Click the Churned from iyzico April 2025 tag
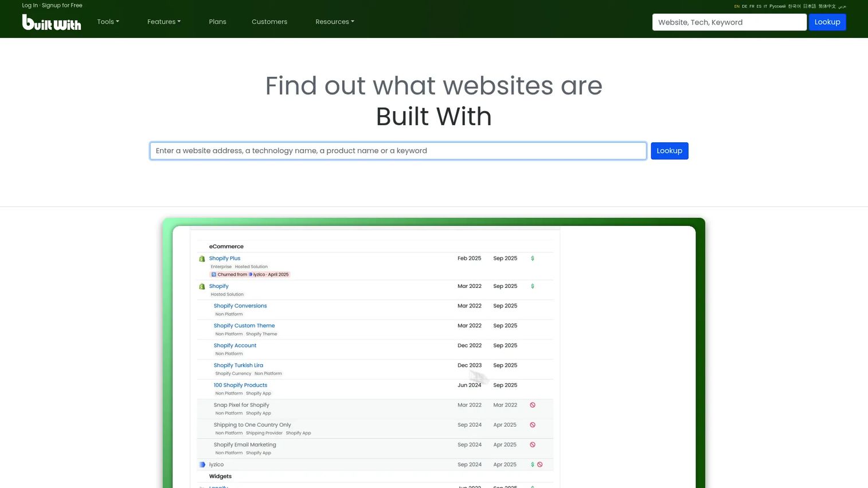This screenshot has width=868, height=488. pyautogui.click(x=251, y=275)
